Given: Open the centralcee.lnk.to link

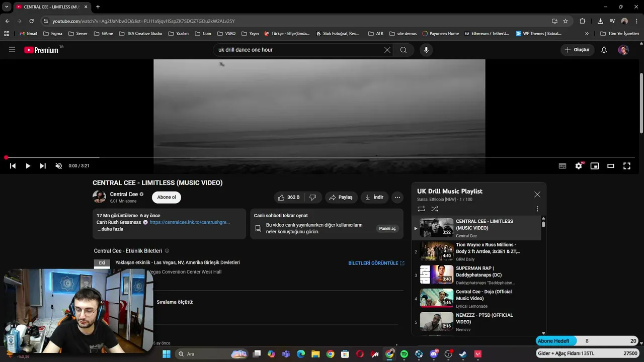Looking at the screenshot, I should (190, 222).
